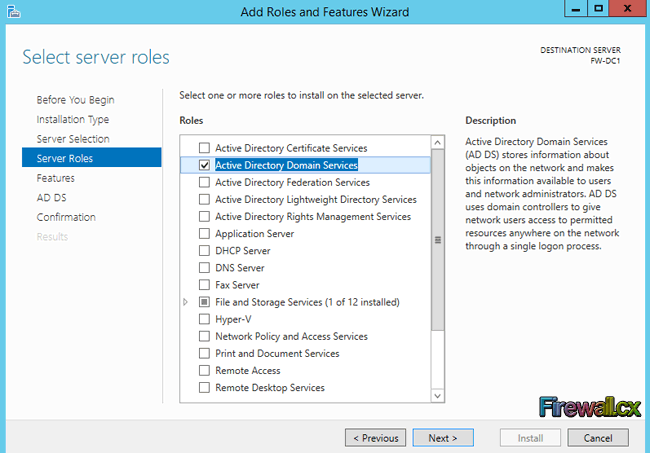Go to Before You Begin step
This screenshot has width=650, height=453.
pos(75,100)
